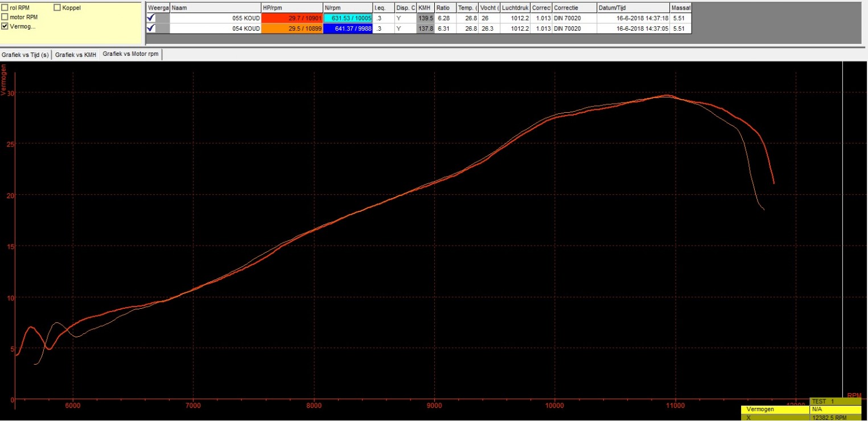Enable the rol RPM checkbox
Image resolution: width=868 pixels, height=421 pixels.
pos(5,8)
